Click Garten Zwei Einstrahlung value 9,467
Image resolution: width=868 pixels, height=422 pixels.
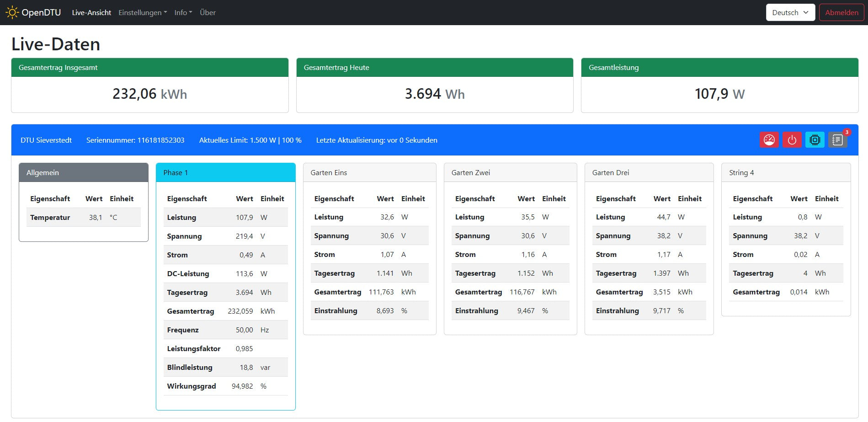coord(526,311)
